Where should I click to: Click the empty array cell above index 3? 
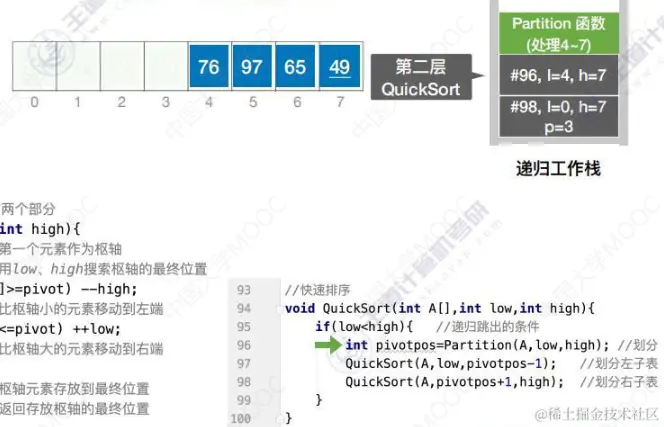point(166,66)
